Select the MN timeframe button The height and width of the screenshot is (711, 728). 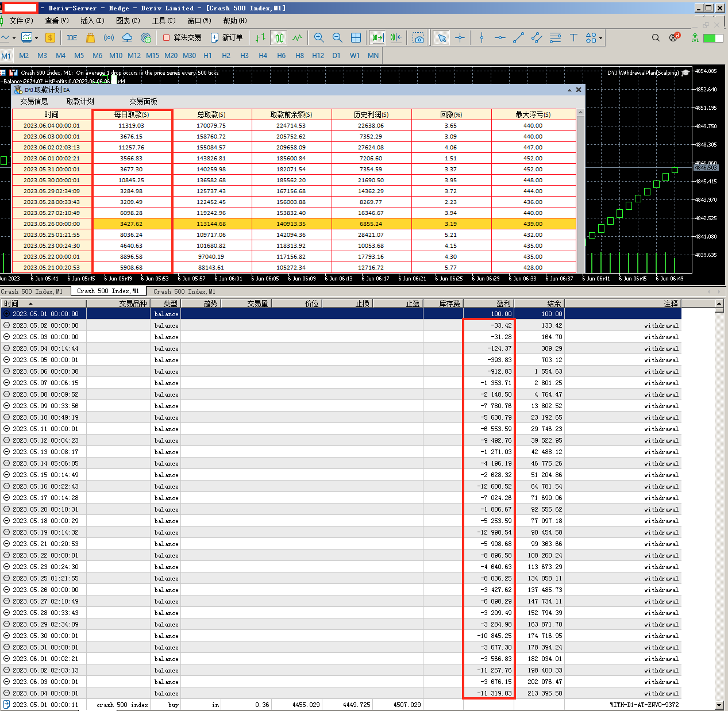coord(373,56)
